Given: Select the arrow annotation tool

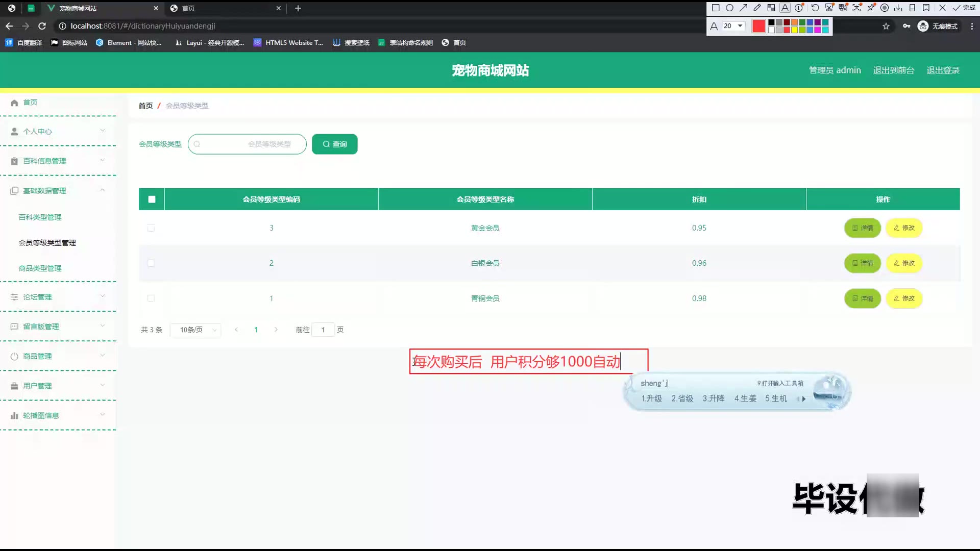Looking at the screenshot, I should [744, 8].
